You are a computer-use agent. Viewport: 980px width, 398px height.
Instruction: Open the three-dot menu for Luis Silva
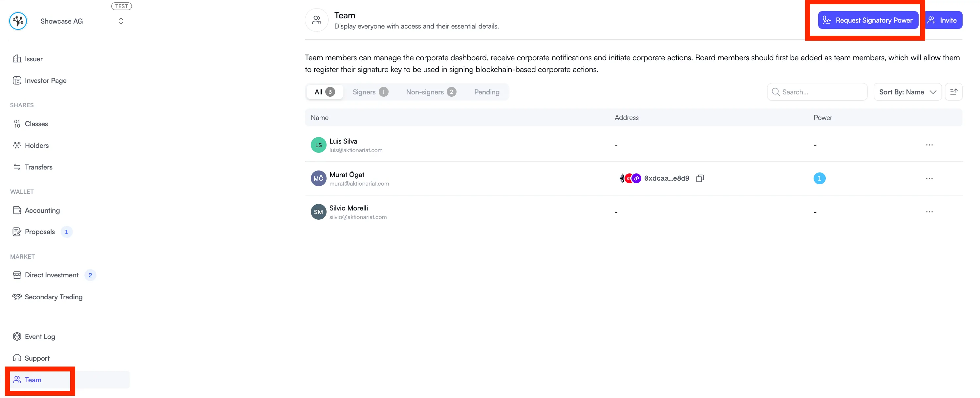click(x=930, y=145)
